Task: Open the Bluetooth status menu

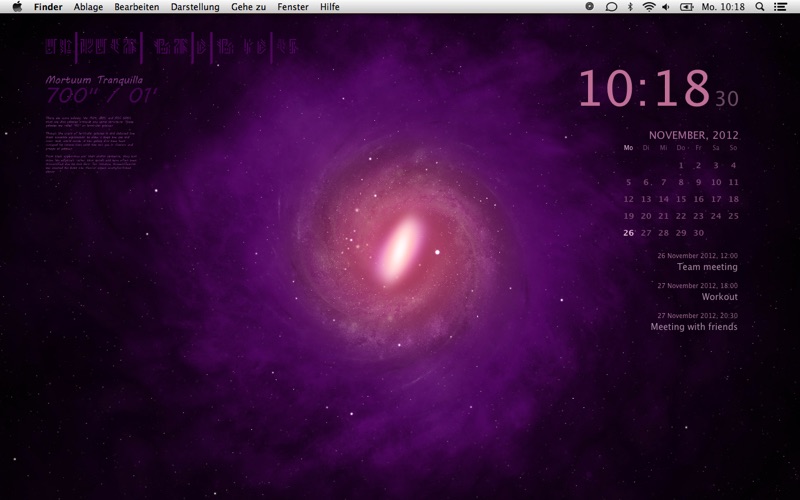Action: click(x=630, y=7)
